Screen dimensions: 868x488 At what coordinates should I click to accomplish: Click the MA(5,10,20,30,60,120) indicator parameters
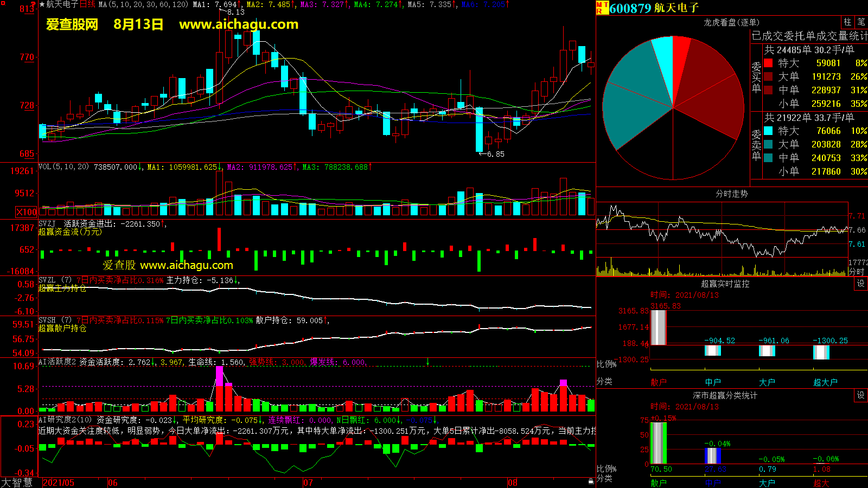coord(143,4)
